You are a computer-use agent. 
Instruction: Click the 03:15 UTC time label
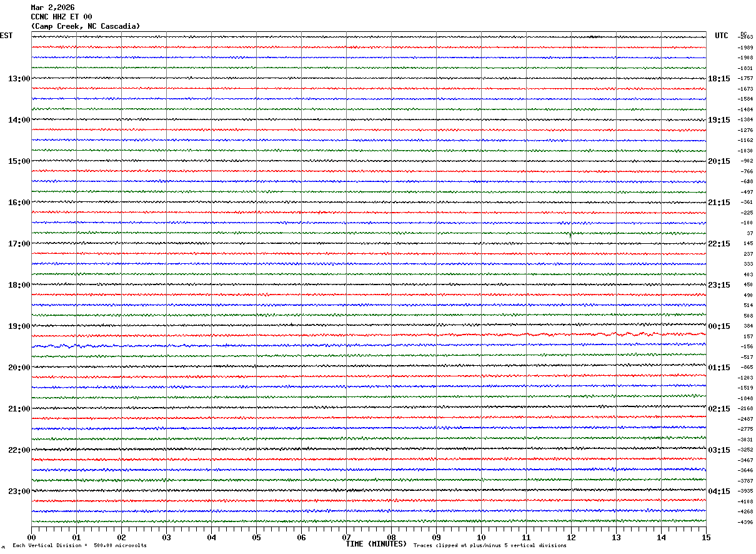coord(719,450)
